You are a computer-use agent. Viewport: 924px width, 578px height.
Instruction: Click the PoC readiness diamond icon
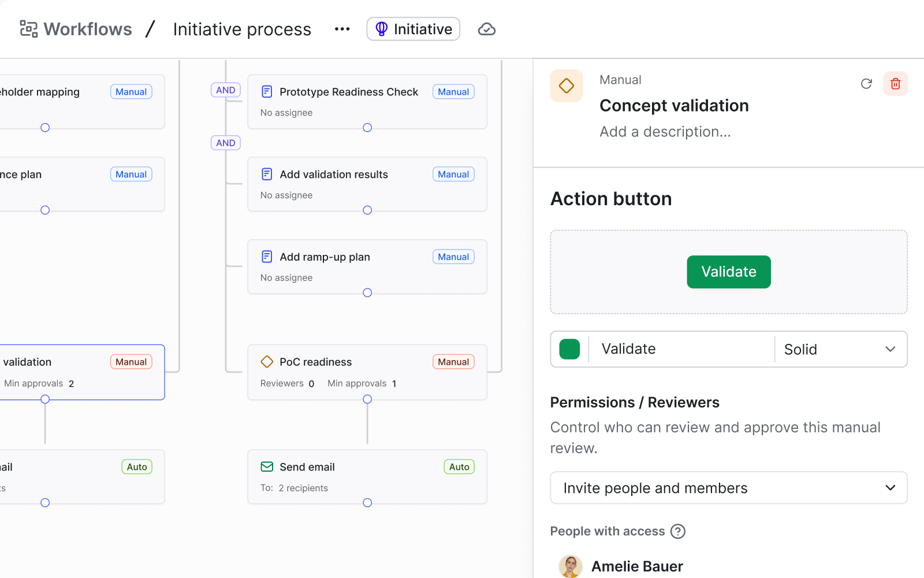coord(267,362)
